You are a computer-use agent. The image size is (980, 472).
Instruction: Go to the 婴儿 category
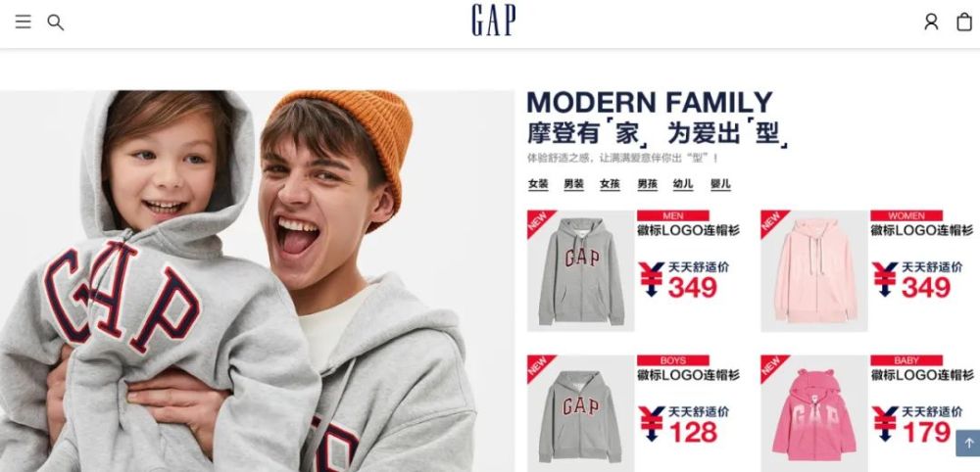720,184
